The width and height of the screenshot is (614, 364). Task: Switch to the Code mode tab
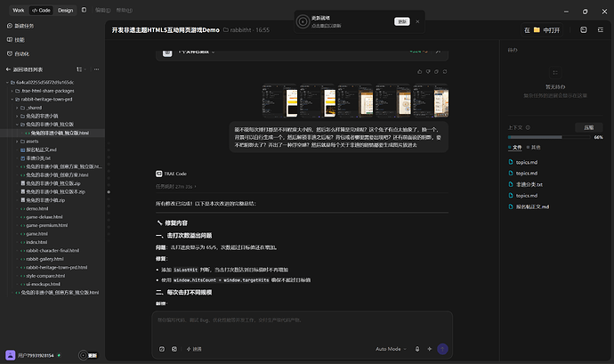coord(41,10)
